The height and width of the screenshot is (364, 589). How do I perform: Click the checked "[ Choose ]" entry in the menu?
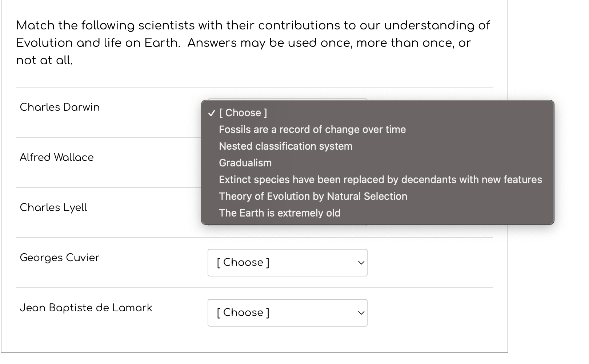(243, 113)
